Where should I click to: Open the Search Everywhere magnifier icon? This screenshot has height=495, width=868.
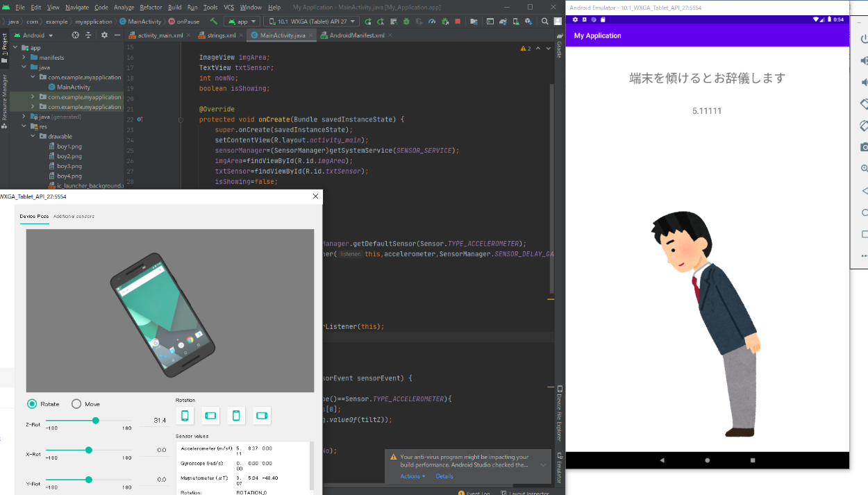544,22
